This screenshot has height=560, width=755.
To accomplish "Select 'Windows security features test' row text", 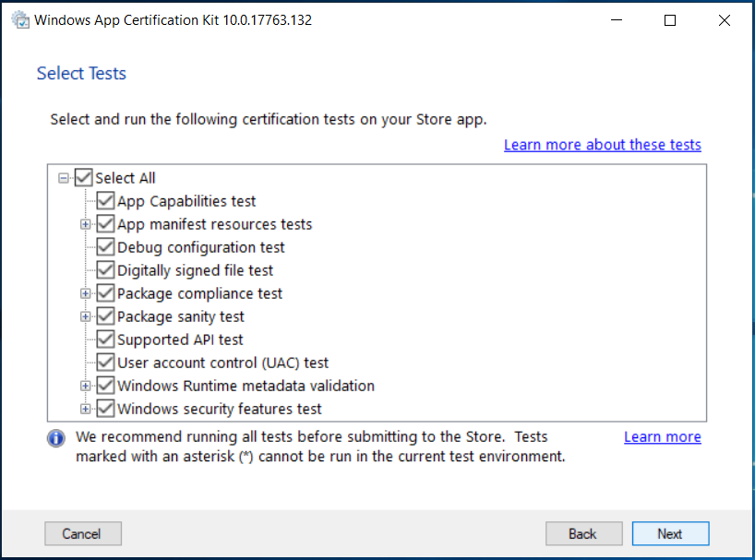I will [220, 409].
